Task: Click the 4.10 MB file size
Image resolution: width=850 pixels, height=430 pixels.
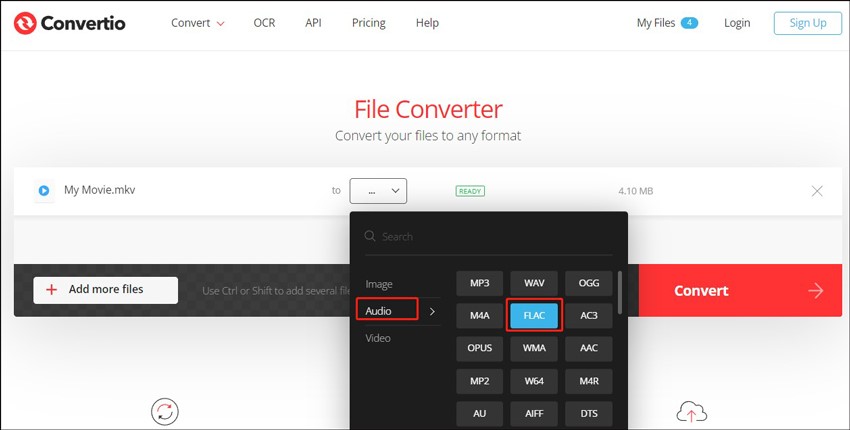Action: tap(635, 191)
